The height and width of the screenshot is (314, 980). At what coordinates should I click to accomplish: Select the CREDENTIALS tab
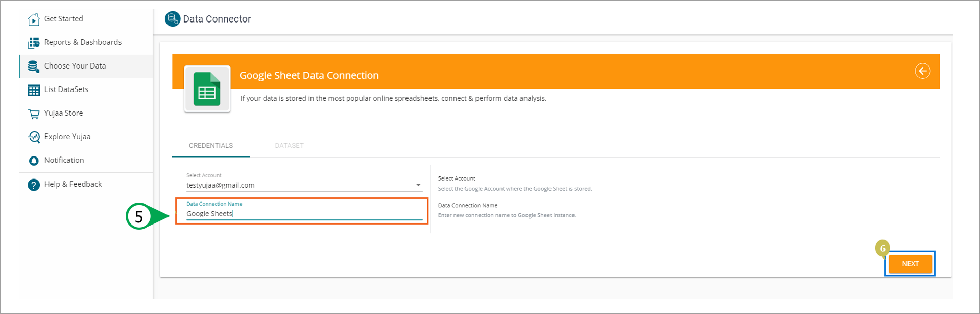211,146
